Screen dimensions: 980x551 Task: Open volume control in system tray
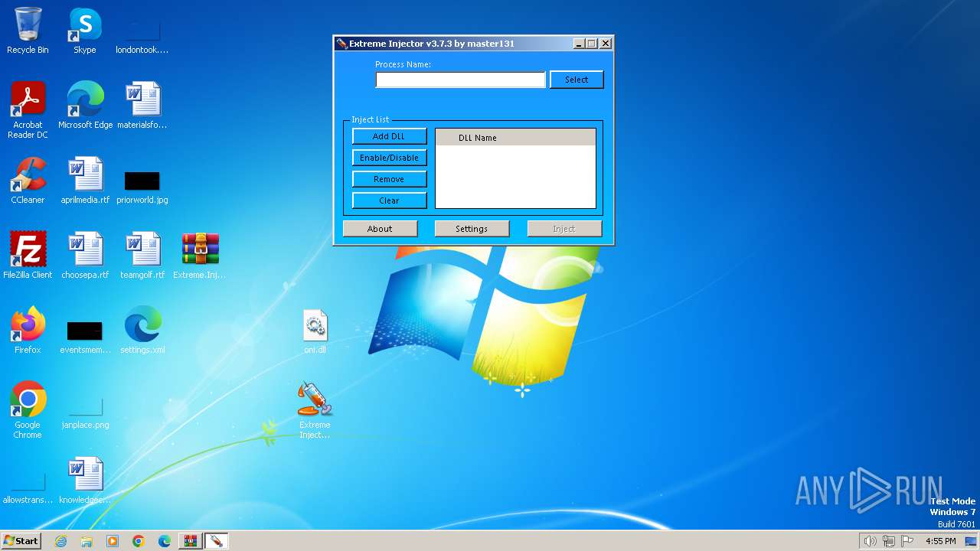pos(870,541)
